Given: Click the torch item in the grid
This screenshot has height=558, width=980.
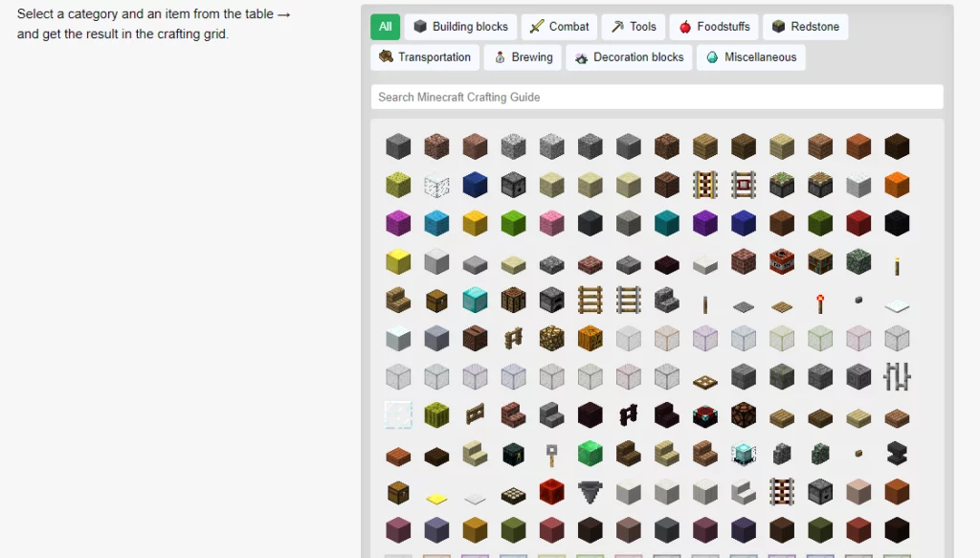Looking at the screenshot, I should coord(897,264).
